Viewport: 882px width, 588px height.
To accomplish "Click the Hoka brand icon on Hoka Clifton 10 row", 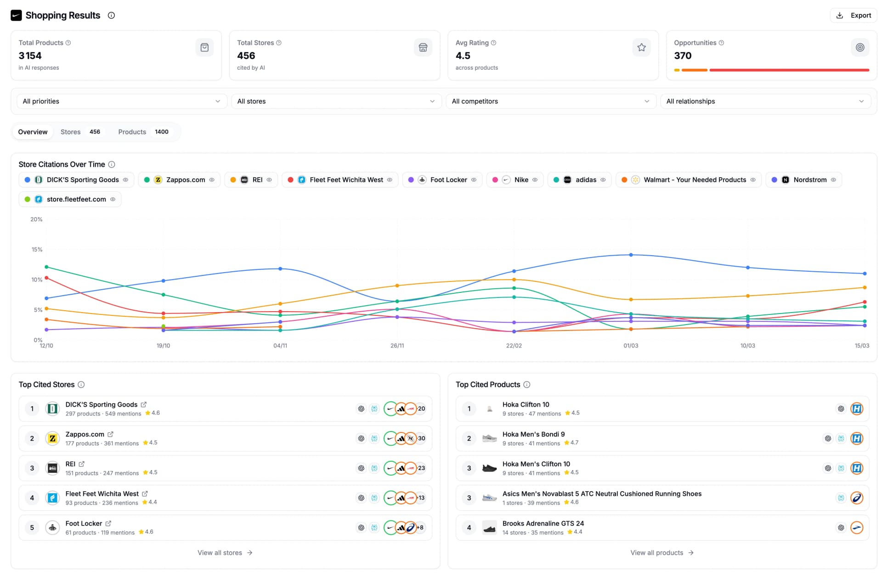I will point(857,409).
